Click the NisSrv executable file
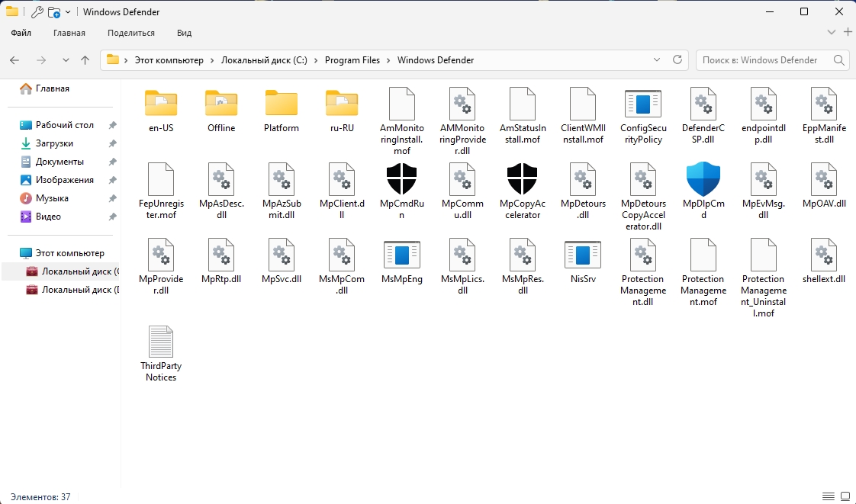856x504 pixels. point(583,255)
